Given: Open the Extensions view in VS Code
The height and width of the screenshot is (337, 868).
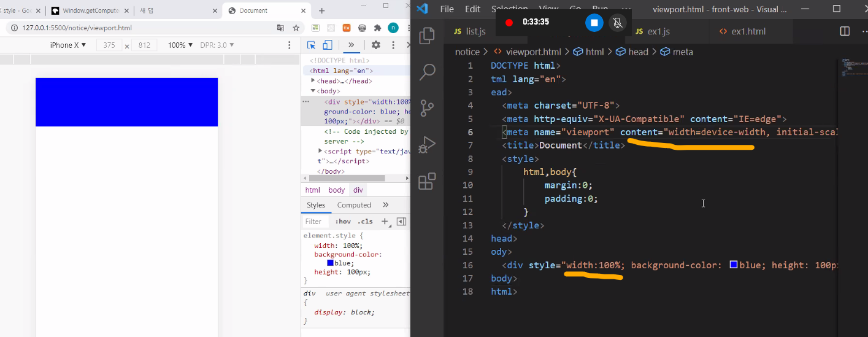Looking at the screenshot, I should click(x=427, y=182).
